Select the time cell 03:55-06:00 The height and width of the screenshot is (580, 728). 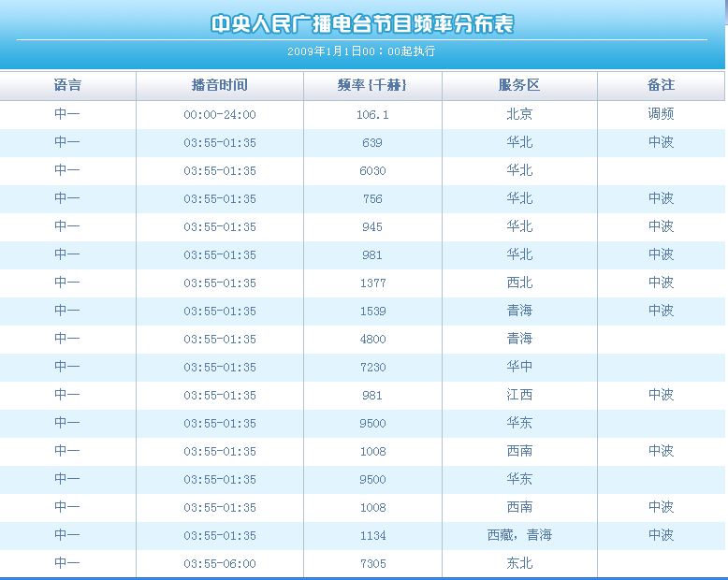tap(220, 564)
